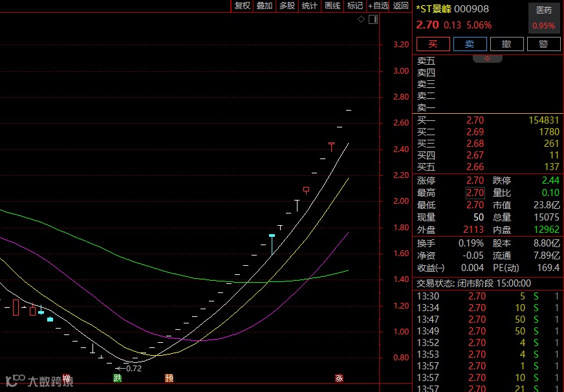
Task: Click the 换手 value 0.19%
Action: coord(472,243)
